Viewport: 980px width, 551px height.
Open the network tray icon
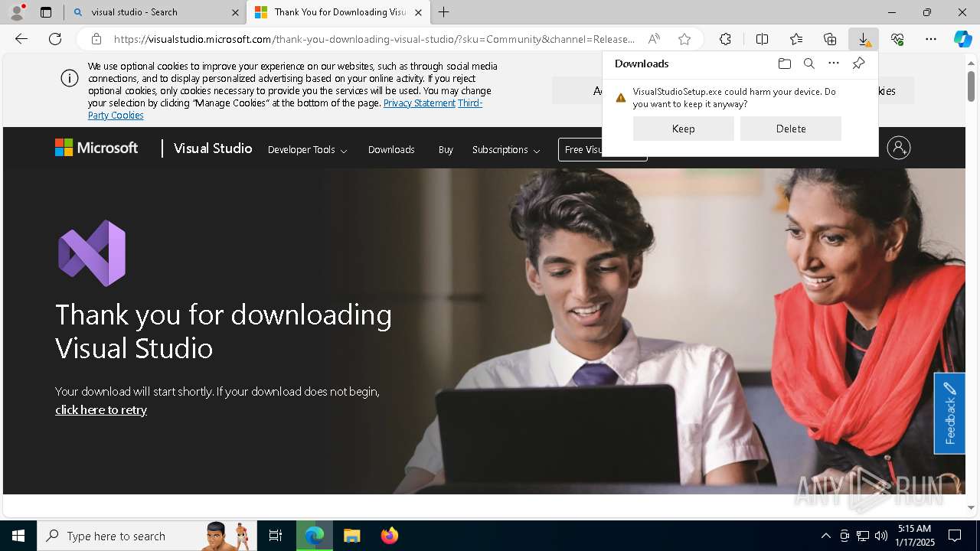click(x=863, y=536)
